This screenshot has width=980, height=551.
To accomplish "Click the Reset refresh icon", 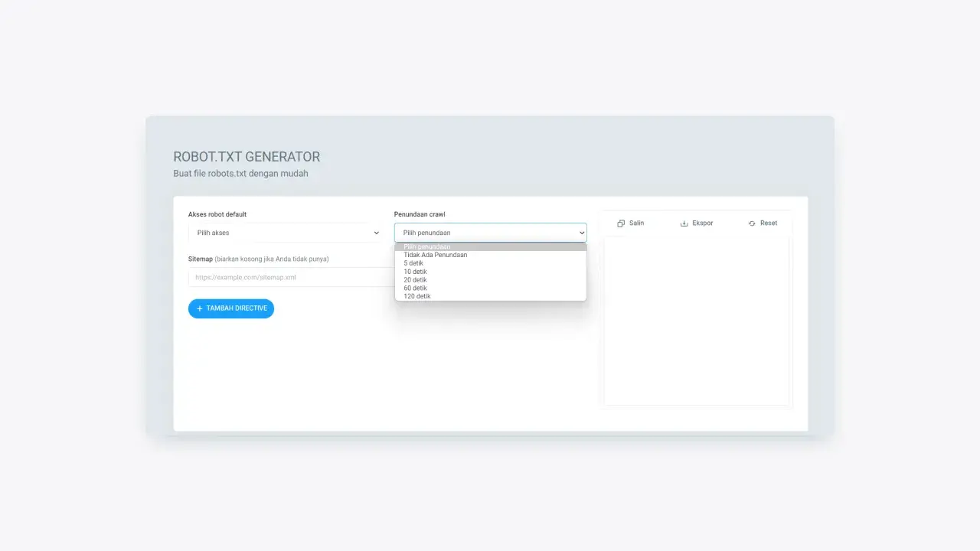I will click(752, 223).
